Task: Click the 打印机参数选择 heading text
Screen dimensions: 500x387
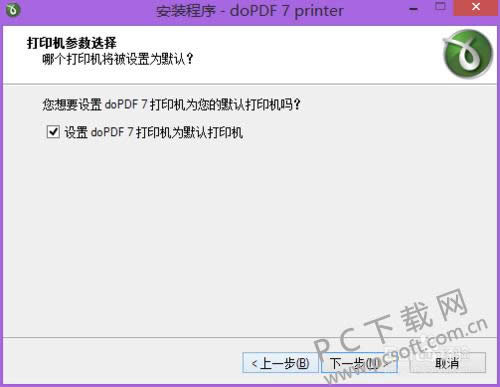Action: [71, 43]
